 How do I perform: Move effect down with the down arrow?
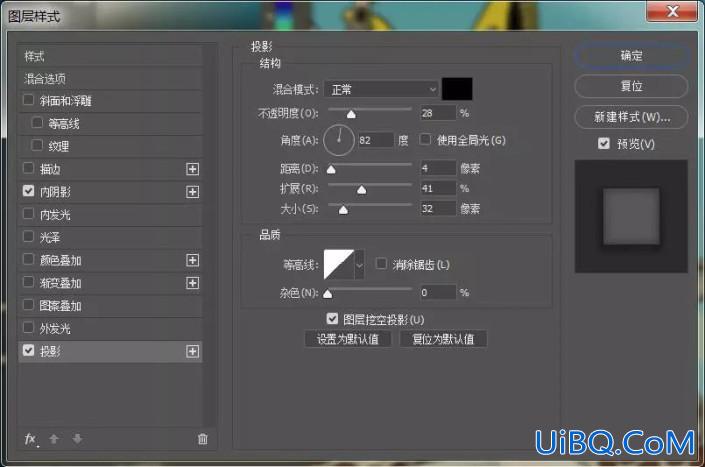77,439
